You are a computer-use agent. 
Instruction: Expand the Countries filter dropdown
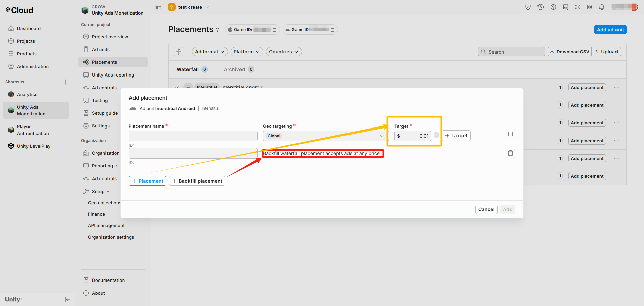coord(283,52)
